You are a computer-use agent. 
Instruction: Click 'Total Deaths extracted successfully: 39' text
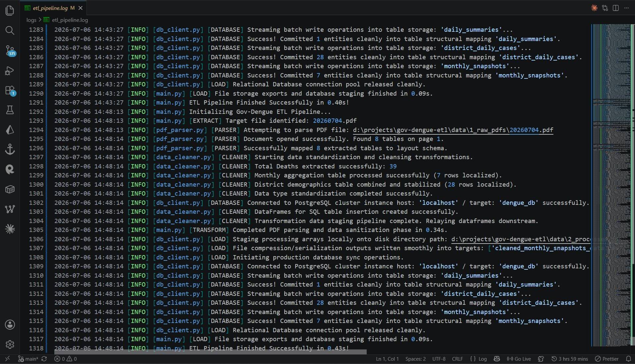[x=325, y=166]
